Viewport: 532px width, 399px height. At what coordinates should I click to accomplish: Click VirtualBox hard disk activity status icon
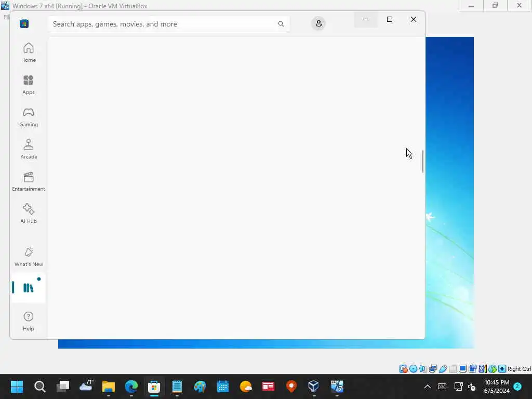pyautogui.click(x=403, y=369)
